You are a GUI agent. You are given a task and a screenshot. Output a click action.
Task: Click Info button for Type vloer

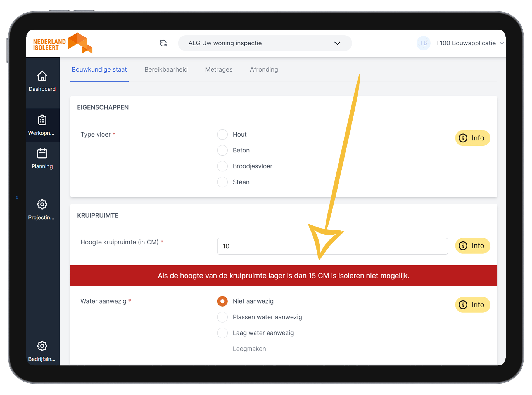(x=472, y=138)
